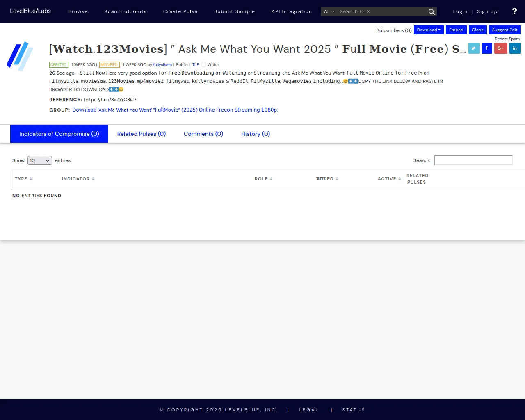Click the Sign Up link
This screenshot has width=525, height=420.
(487, 11)
